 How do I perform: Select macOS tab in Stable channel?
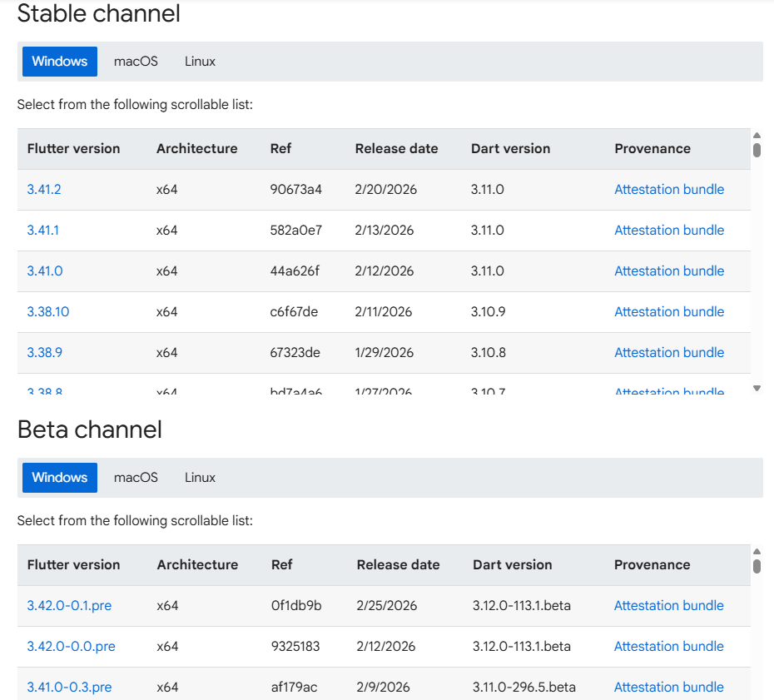[136, 62]
